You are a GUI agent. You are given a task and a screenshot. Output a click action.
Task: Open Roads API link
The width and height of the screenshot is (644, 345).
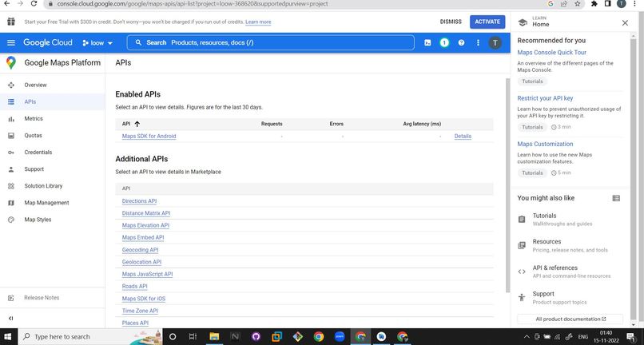[135, 287]
